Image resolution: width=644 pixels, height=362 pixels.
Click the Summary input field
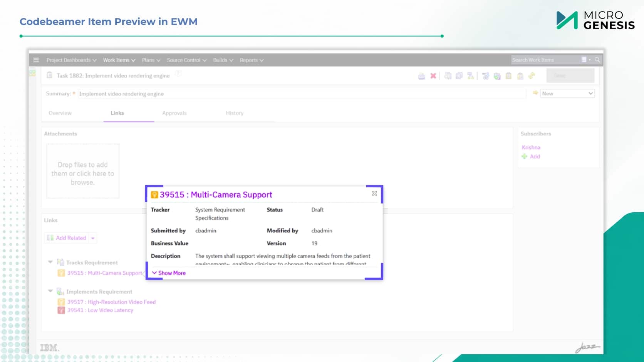tap(302, 94)
